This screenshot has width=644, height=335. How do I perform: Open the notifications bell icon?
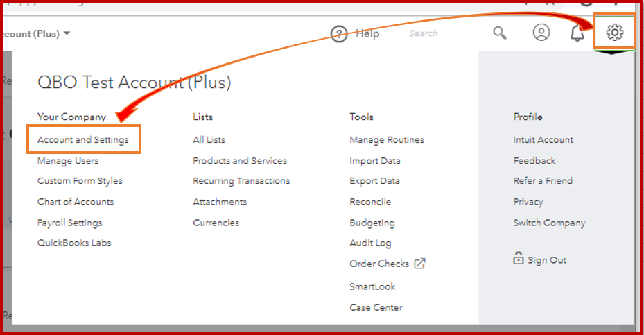[577, 33]
